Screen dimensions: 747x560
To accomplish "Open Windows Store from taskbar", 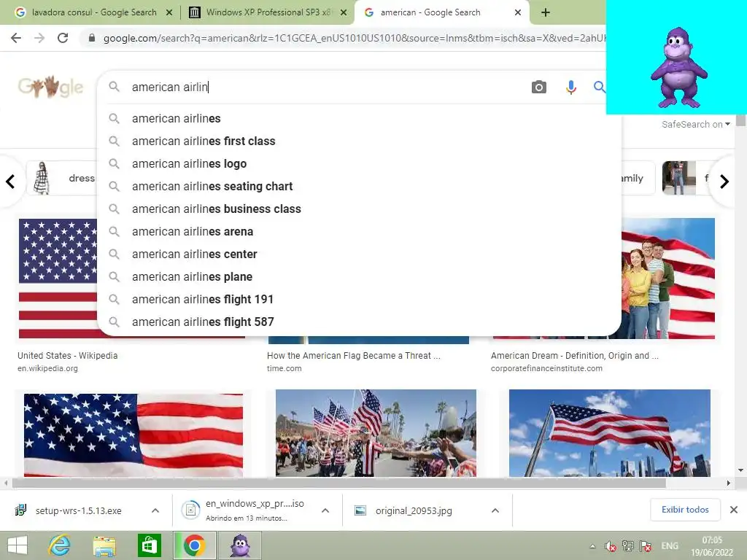I will [x=149, y=545].
